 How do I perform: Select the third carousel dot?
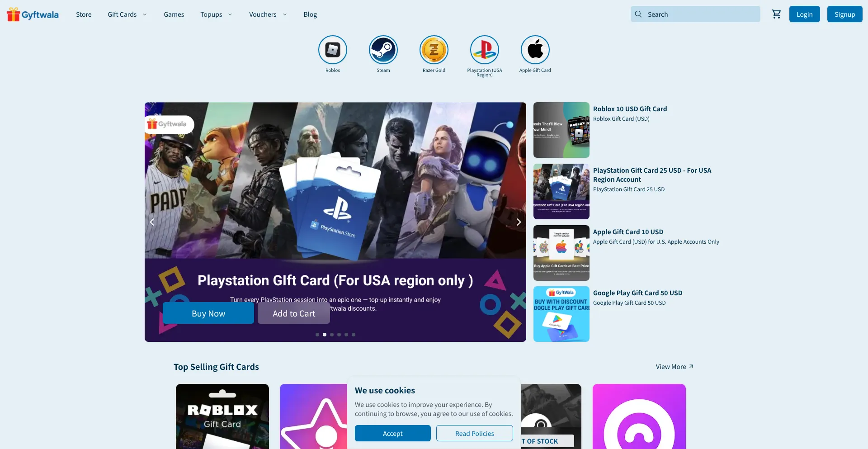click(x=332, y=335)
